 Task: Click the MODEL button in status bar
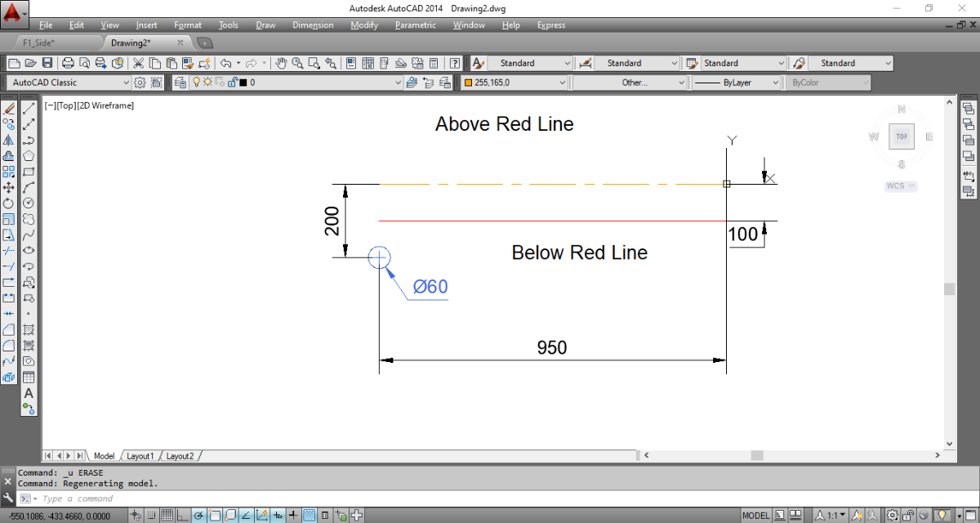tap(755, 515)
